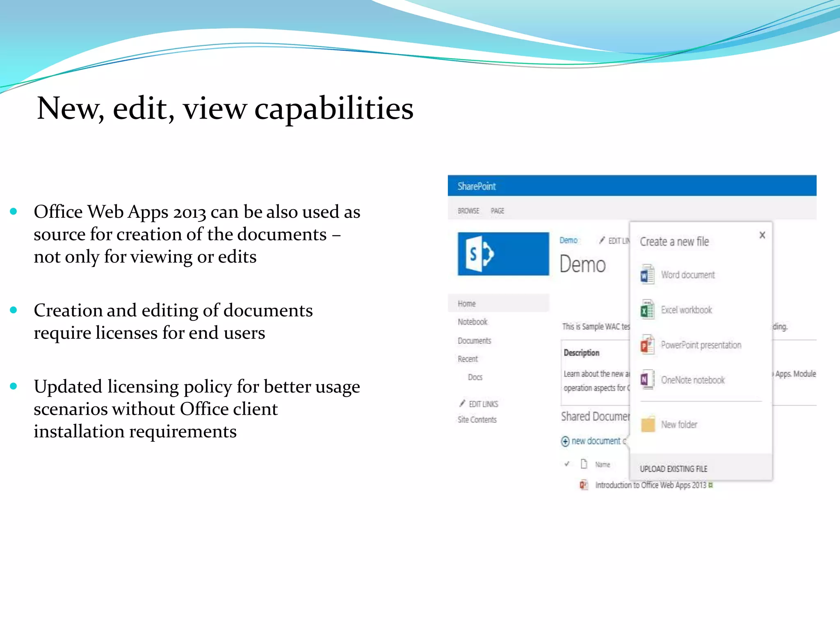Click the PowerPoint presentation icon
Screen dimensions: 840x630
(647, 345)
